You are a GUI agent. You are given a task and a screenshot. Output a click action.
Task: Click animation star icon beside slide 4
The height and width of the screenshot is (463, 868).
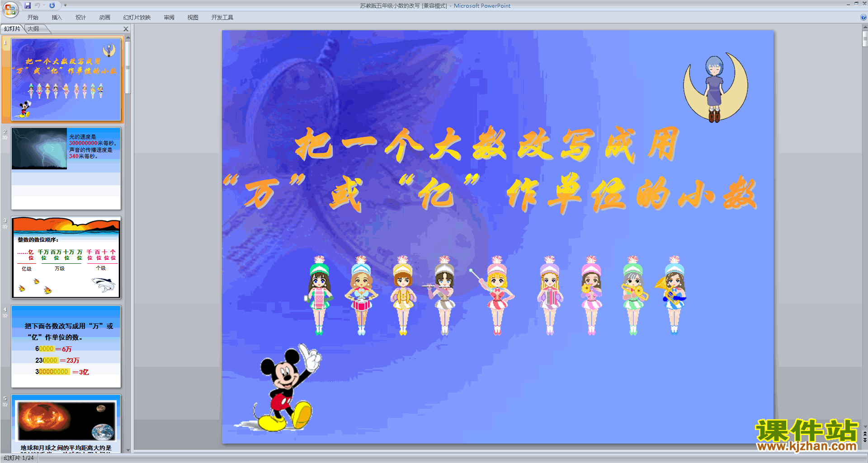click(x=5, y=315)
